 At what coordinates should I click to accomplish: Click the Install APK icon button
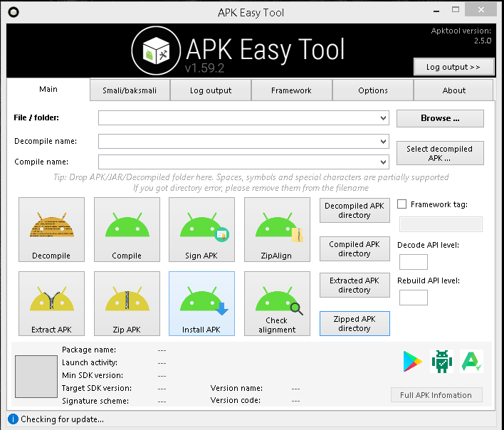(x=202, y=303)
